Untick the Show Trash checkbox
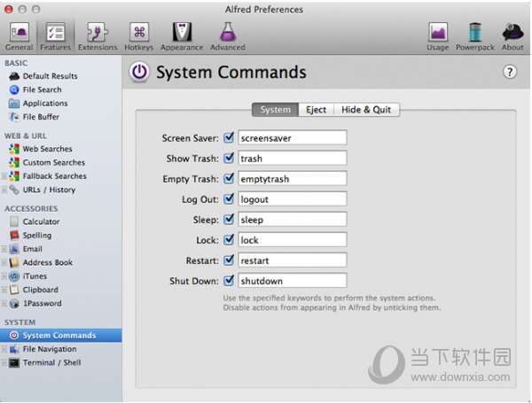Screen dimensions: 532x403 click(x=229, y=158)
